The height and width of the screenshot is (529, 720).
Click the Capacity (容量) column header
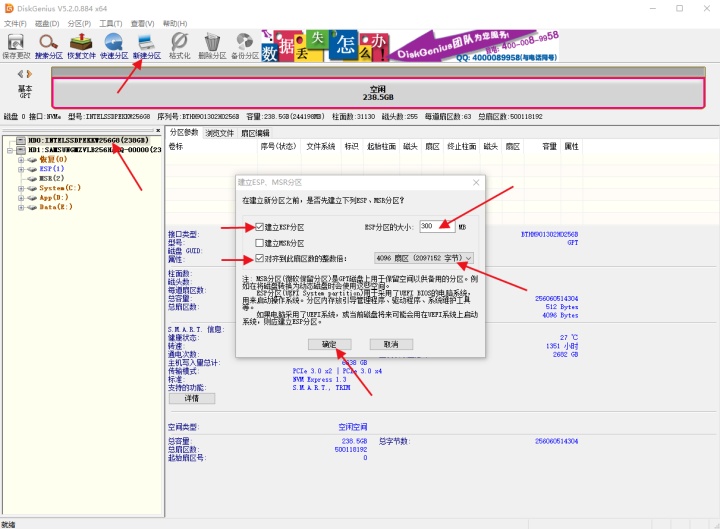[x=549, y=146]
